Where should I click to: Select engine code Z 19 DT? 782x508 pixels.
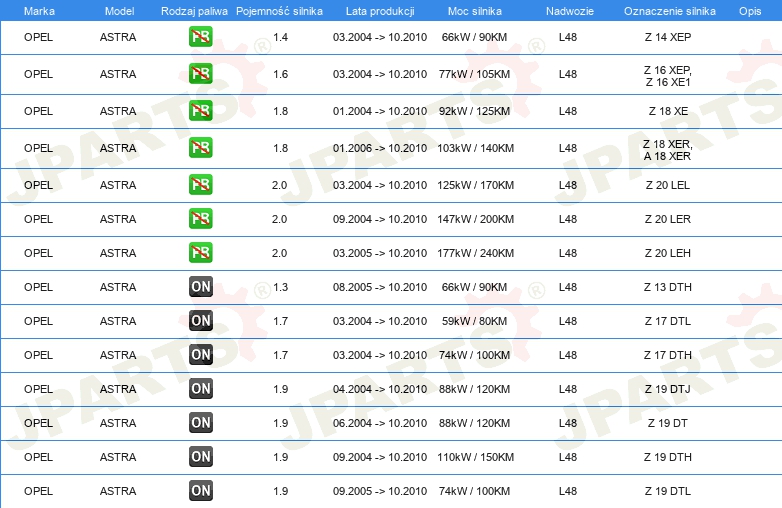click(668, 423)
